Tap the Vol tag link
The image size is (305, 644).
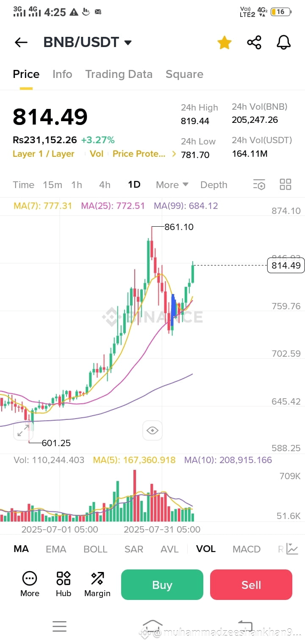97,154
